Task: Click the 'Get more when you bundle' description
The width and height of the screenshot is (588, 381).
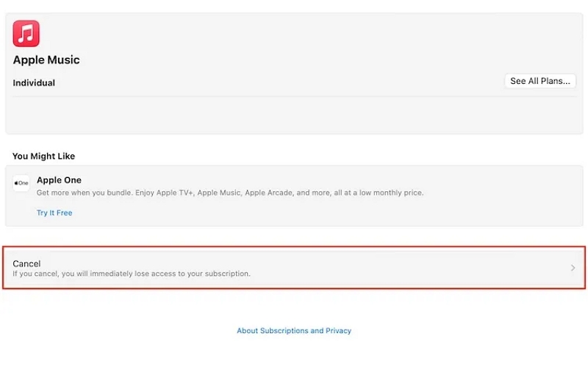Action: pyautogui.click(x=230, y=193)
